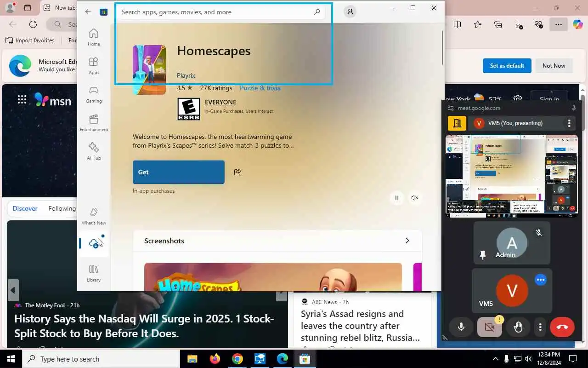588x368 pixels.
Task: Click taskbar search box
Action: 101,359
